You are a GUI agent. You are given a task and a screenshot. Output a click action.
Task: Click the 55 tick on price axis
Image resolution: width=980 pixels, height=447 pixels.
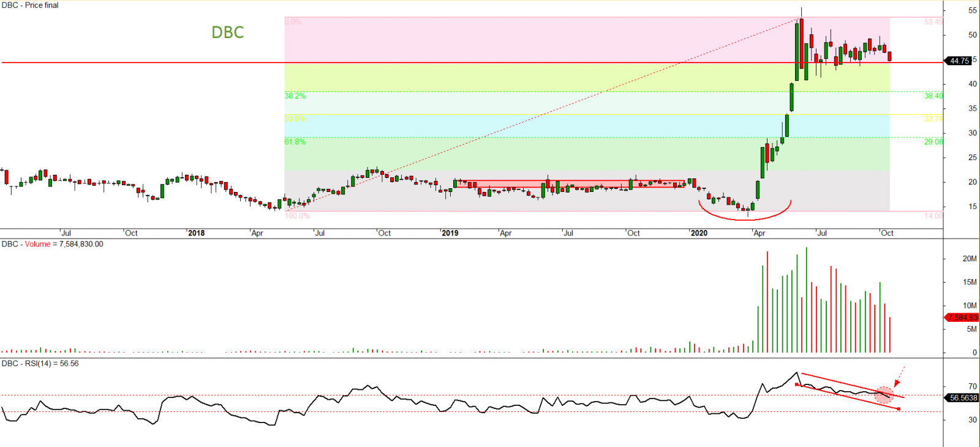(973, 10)
